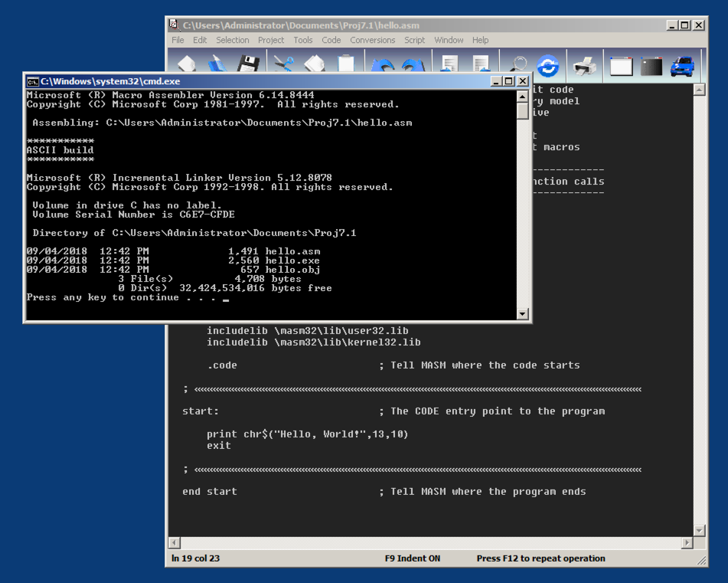This screenshot has width=728, height=583.
Task: Click 'Press F12 to repeat operation' status text
Action: (541, 558)
